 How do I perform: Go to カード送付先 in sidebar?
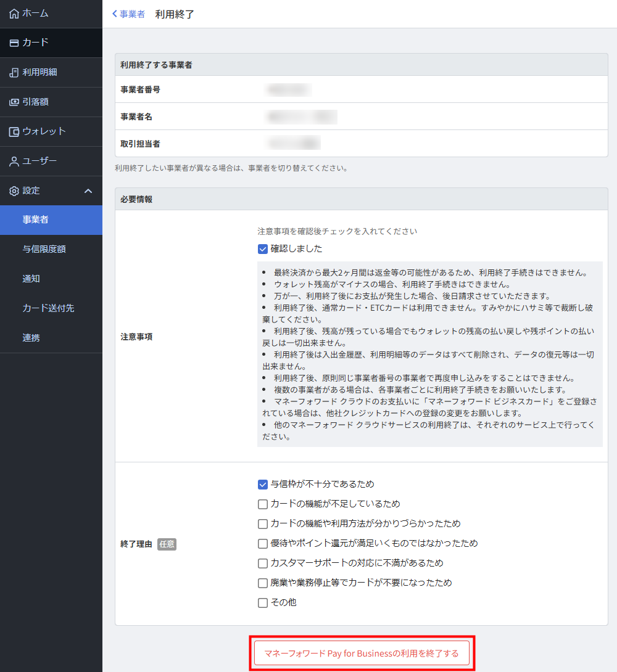[x=48, y=308]
